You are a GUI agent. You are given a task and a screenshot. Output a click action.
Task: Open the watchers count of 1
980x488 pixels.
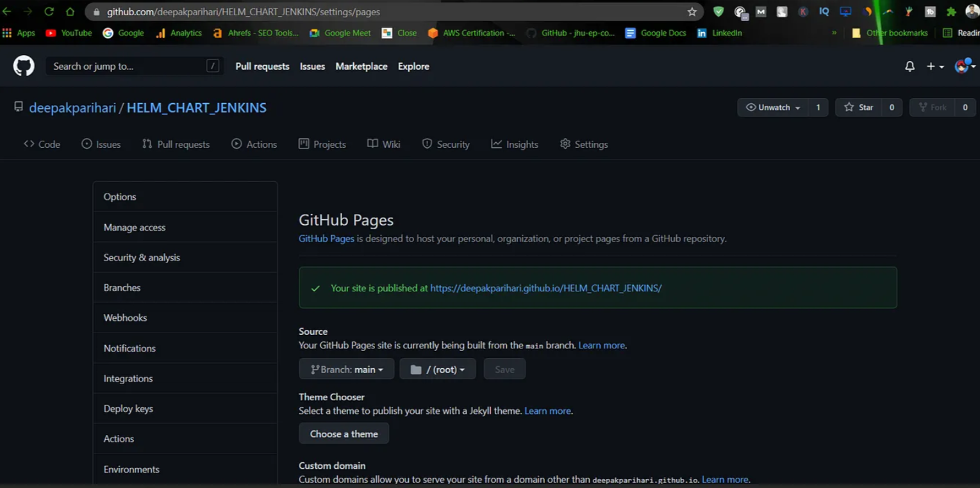(818, 108)
